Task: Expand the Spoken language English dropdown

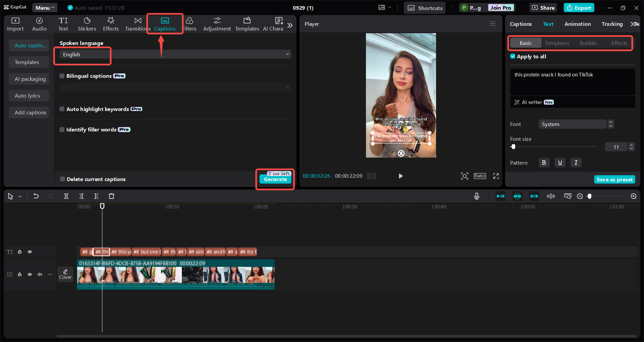Action: coord(175,54)
